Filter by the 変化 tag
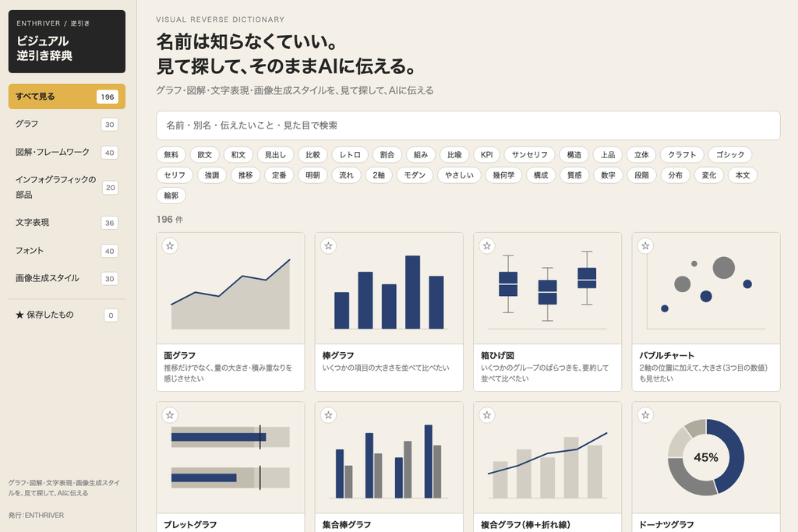798x532 pixels. 708,175
